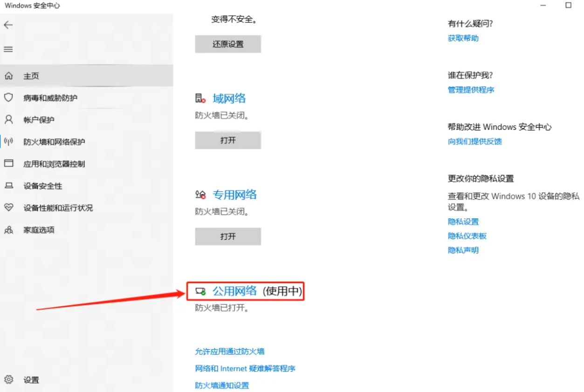The image size is (584, 392).
Task: Click 防火墙已关闭。 text under 域网络
Action: pyautogui.click(x=222, y=115)
